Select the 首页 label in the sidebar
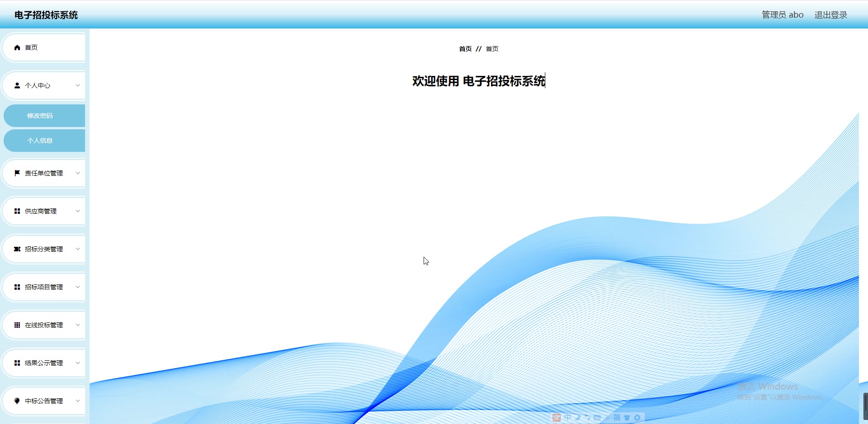 pos(31,47)
